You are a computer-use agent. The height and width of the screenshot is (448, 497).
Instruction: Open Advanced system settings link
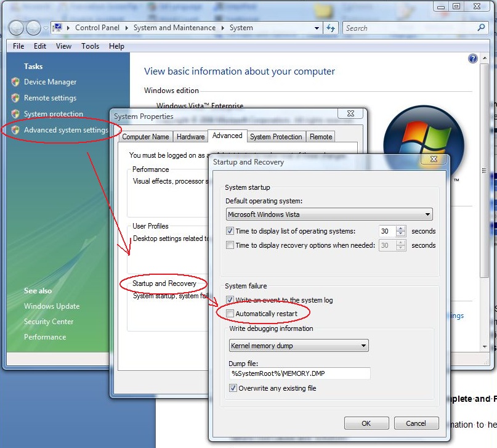[x=66, y=129]
